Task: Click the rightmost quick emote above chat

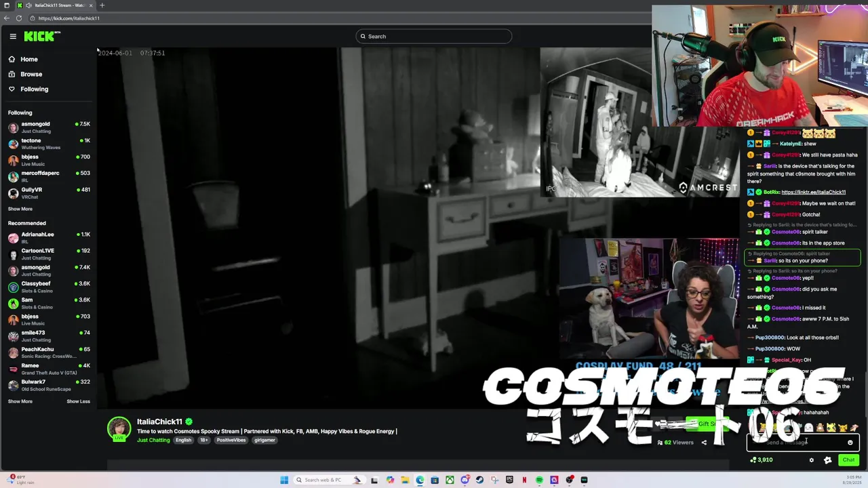Action: tap(854, 428)
